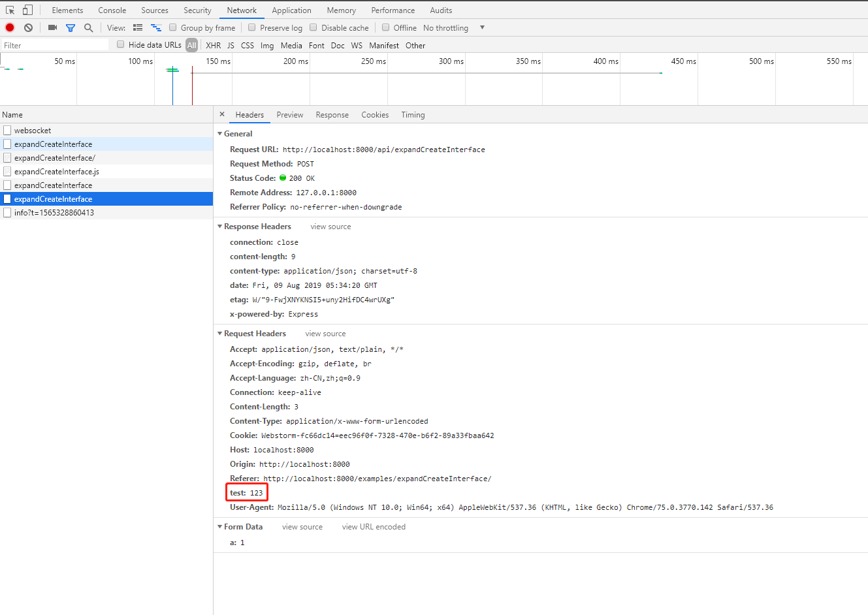868x615 pixels.
Task: Show the Preview tab of the request
Action: 290,115
